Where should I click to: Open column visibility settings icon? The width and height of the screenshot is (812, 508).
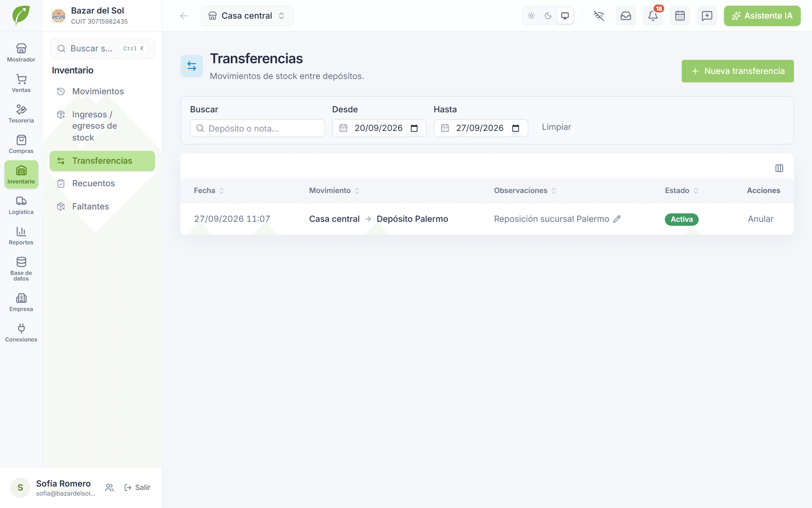pyautogui.click(x=779, y=168)
